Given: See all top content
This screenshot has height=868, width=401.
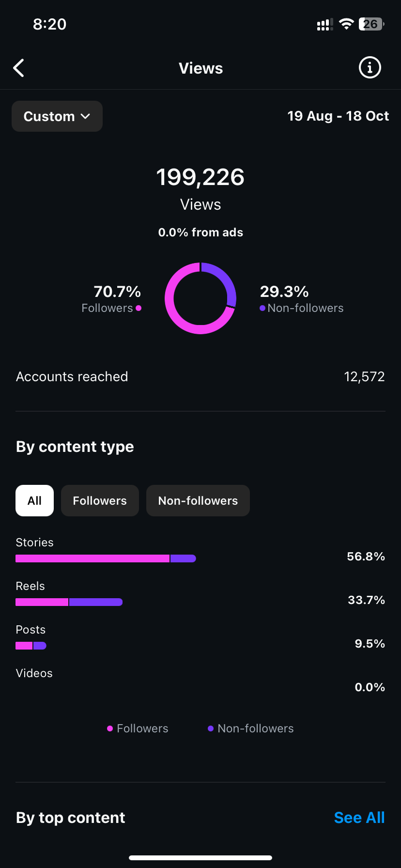Looking at the screenshot, I should pos(359,818).
